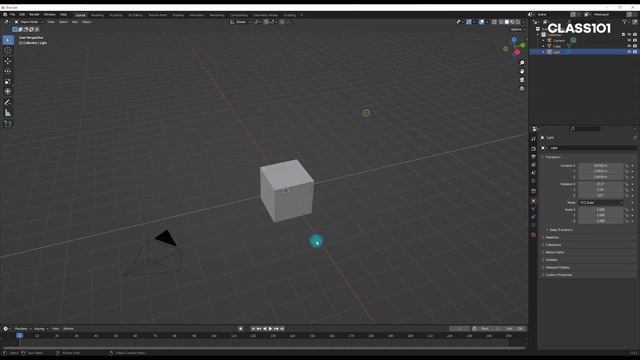Open the Object Data light properties tab
The height and width of the screenshot is (360, 640).
[533, 225]
